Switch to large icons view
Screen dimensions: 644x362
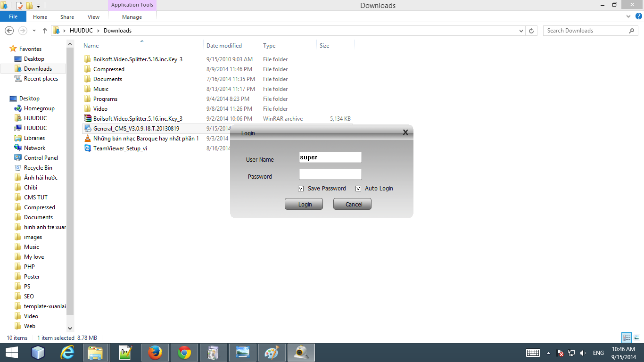point(636,337)
